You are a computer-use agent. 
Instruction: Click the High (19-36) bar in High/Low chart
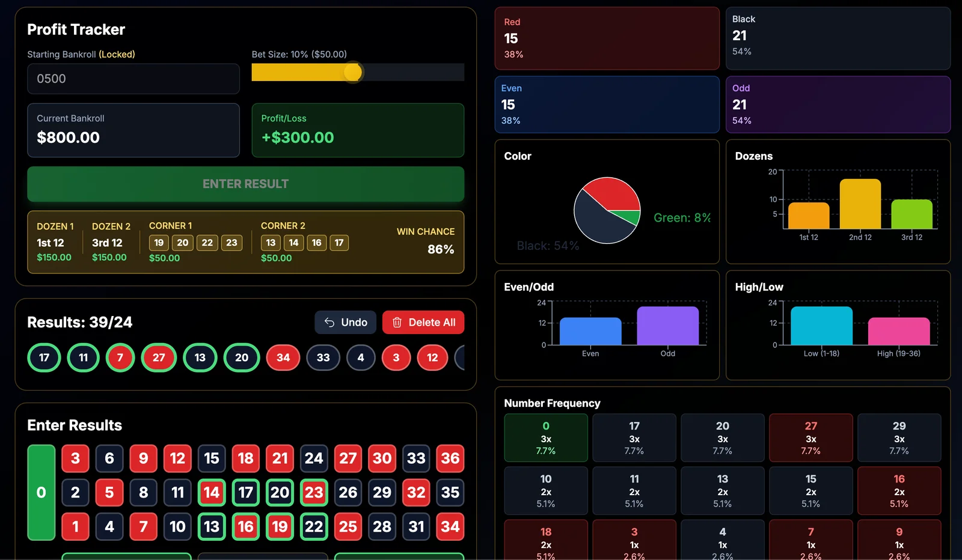(899, 331)
